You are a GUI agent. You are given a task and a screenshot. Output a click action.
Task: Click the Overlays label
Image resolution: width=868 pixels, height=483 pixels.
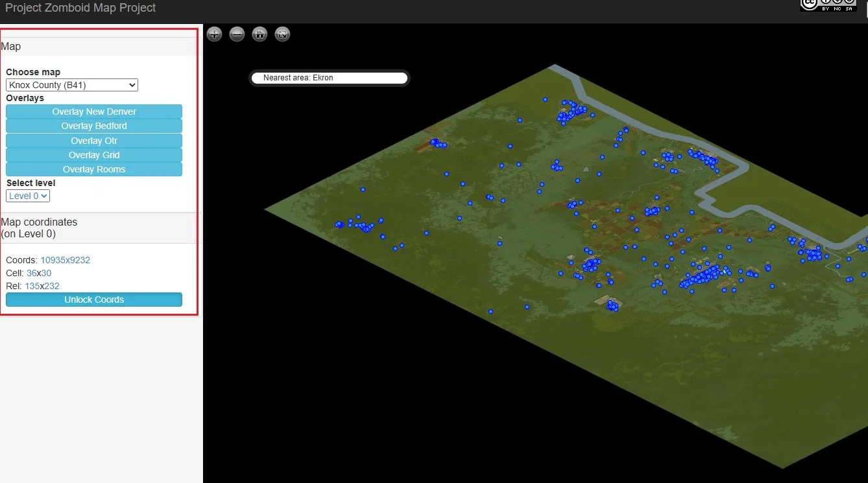tap(25, 98)
